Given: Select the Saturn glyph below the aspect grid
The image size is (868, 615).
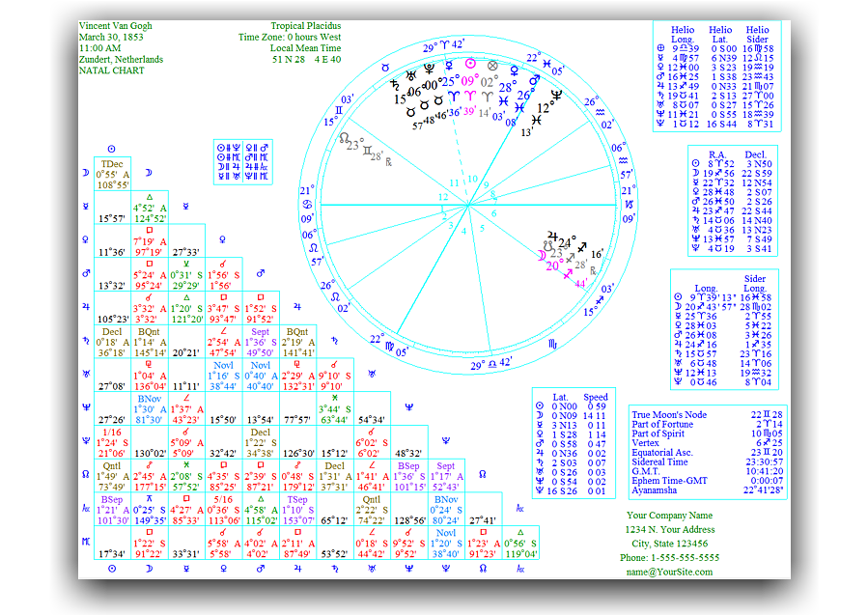Looking at the screenshot, I should pos(334,569).
